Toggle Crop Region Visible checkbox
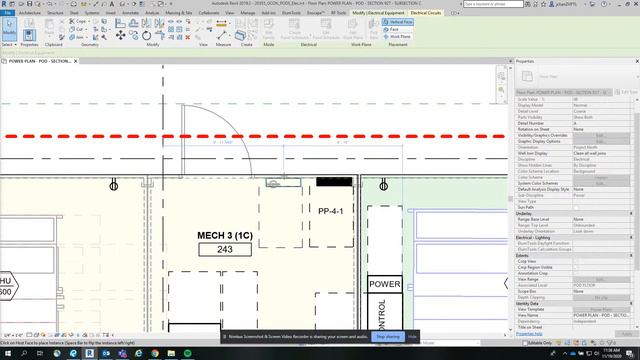The height and width of the screenshot is (360, 640). [x=576, y=267]
